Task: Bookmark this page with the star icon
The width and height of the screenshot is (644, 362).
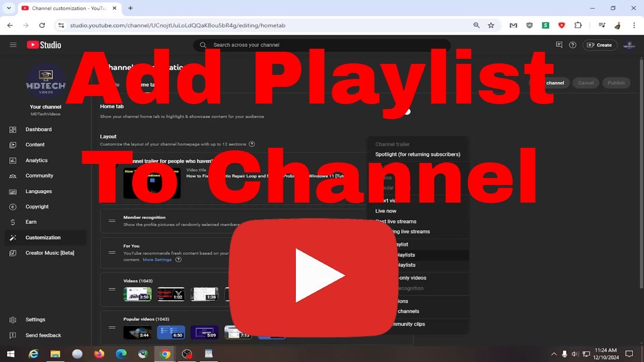Action: [491, 25]
